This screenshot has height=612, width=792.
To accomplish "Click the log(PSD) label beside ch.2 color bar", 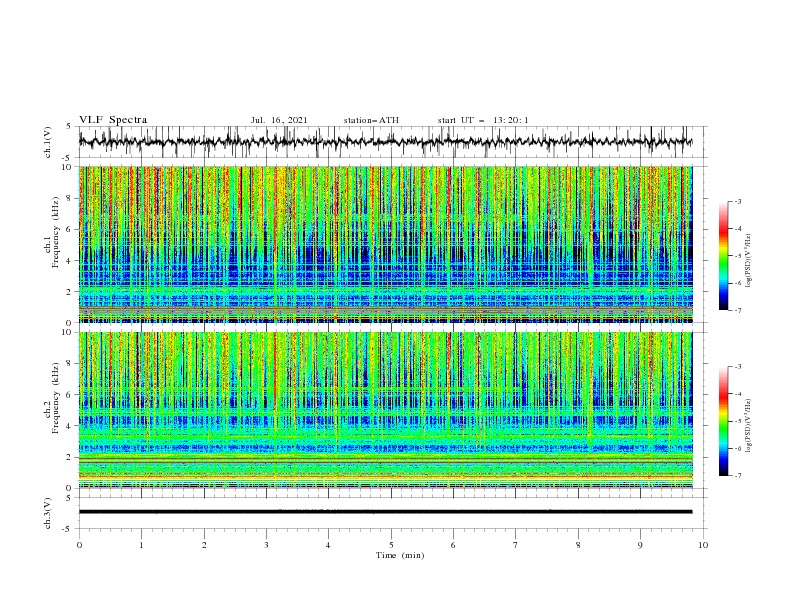I will pos(749,425).
